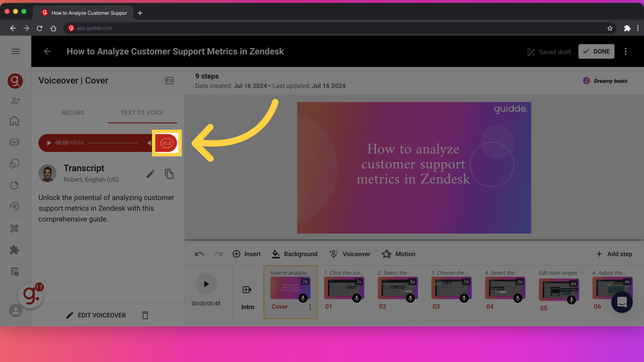Open trash clock icon in sidebar
Viewport: 644px width, 362px height.
(x=14, y=271)
